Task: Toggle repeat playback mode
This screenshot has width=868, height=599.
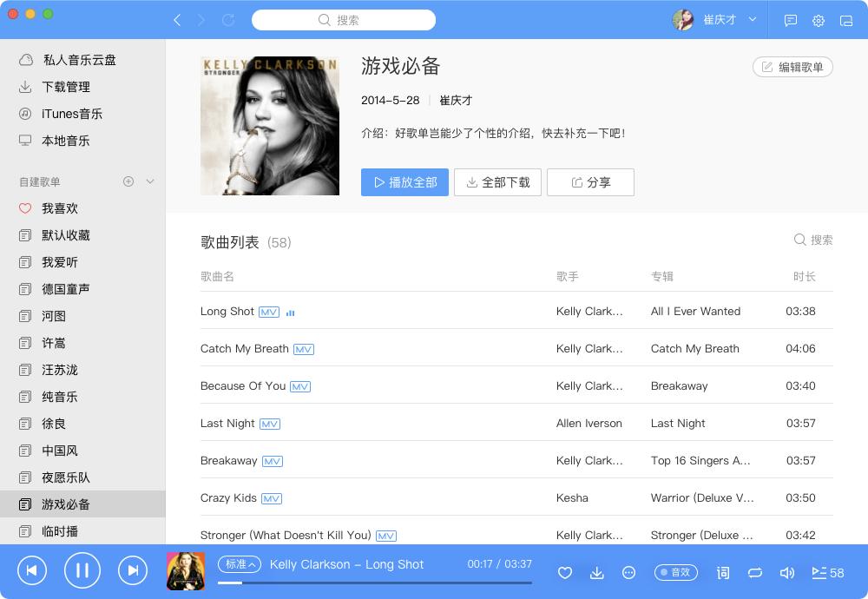Action: click(755, 572)
